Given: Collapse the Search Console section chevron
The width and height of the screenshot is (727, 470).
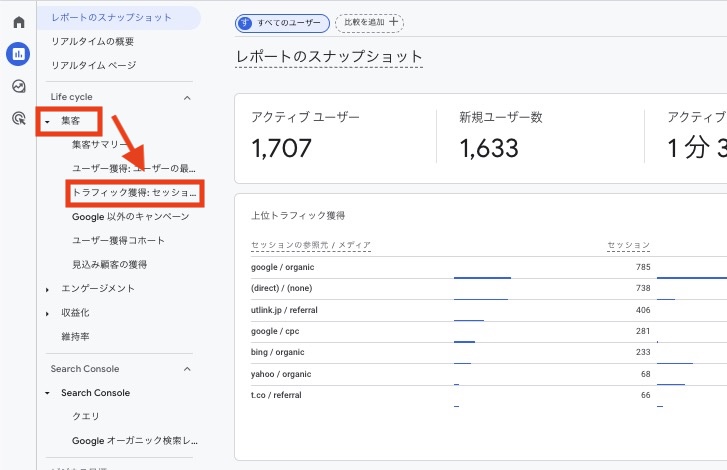Looking at the screenshot, I should pos(187,369).
